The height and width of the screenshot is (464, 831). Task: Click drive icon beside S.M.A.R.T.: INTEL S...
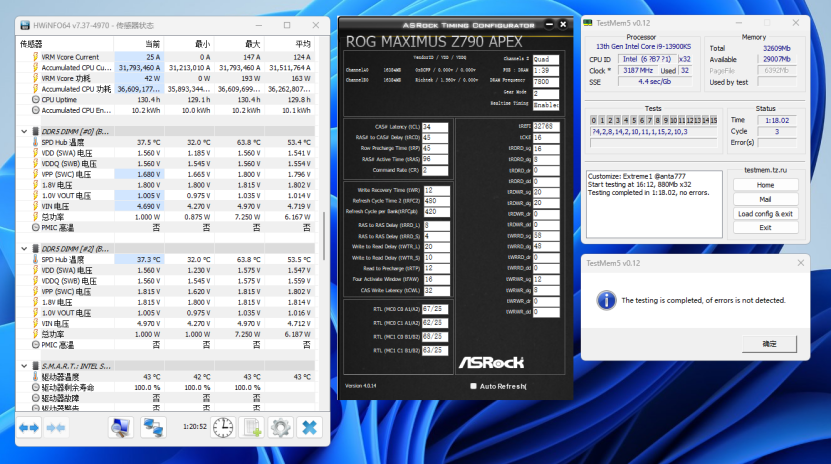[x=36, y=366]
